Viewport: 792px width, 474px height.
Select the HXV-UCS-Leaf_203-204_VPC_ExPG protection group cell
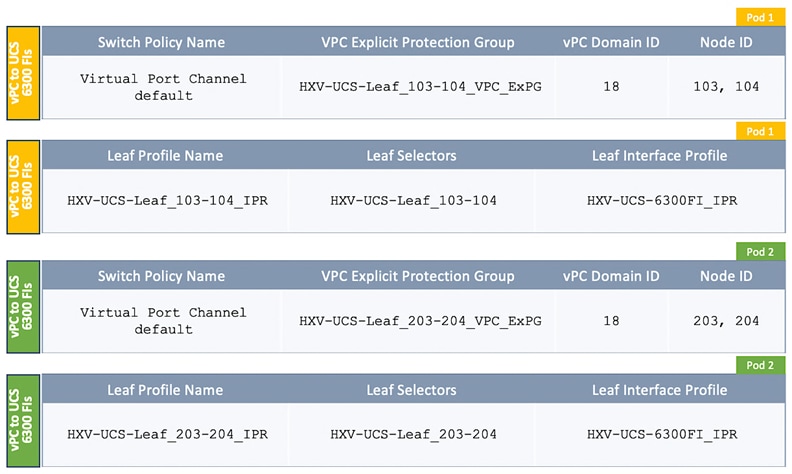(420, 321)
